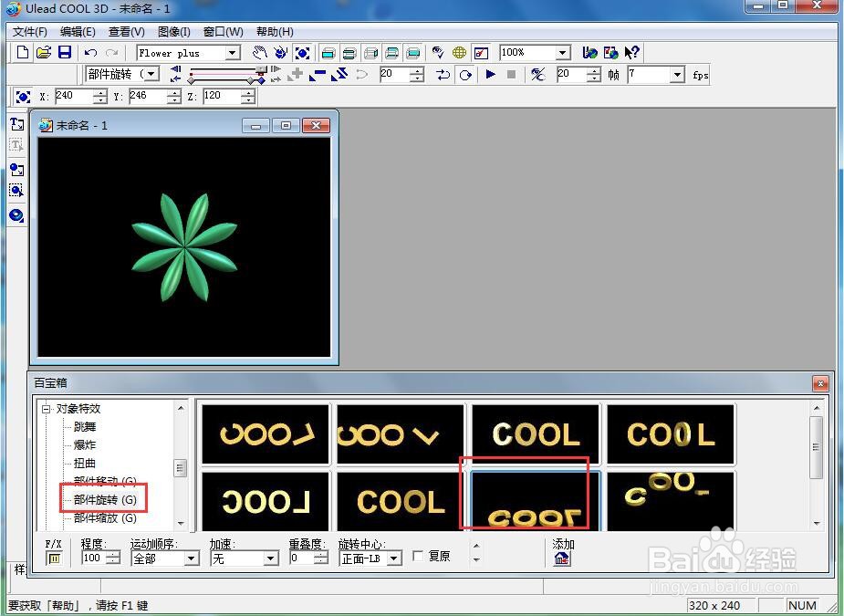The height and width of the screenshot is (616, 844).
Task: Open the 运动顺序 全部 dropdown
Action: [192, 559]
